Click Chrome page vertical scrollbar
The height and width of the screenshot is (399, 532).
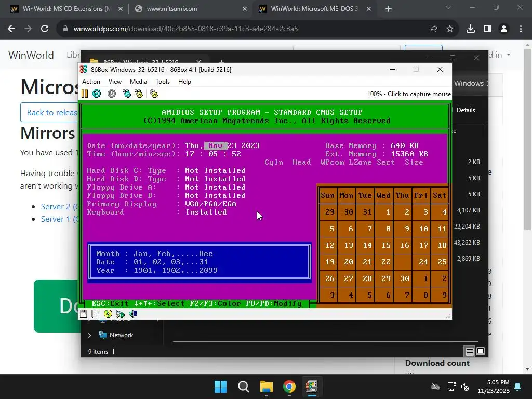527,139
